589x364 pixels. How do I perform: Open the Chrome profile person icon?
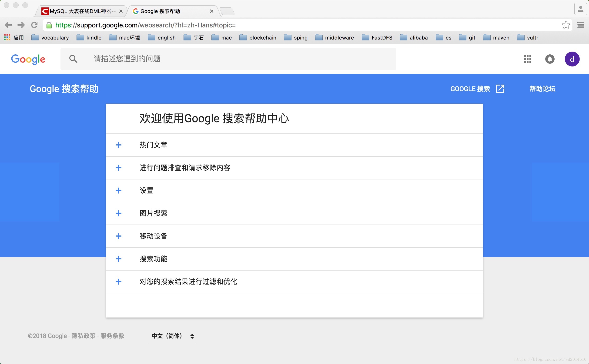(x=581, y=9)
